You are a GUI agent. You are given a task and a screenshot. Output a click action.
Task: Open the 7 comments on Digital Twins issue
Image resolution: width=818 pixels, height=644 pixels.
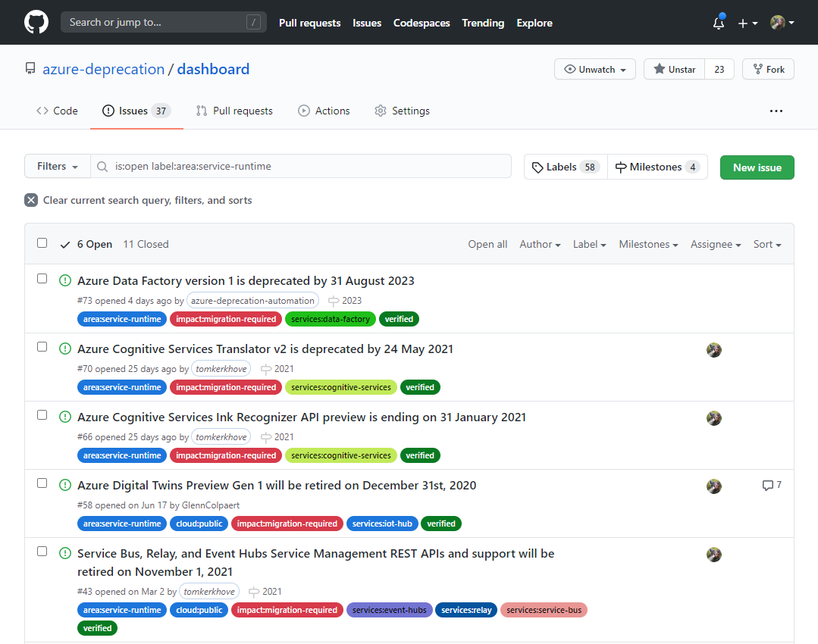coord(772,486)
